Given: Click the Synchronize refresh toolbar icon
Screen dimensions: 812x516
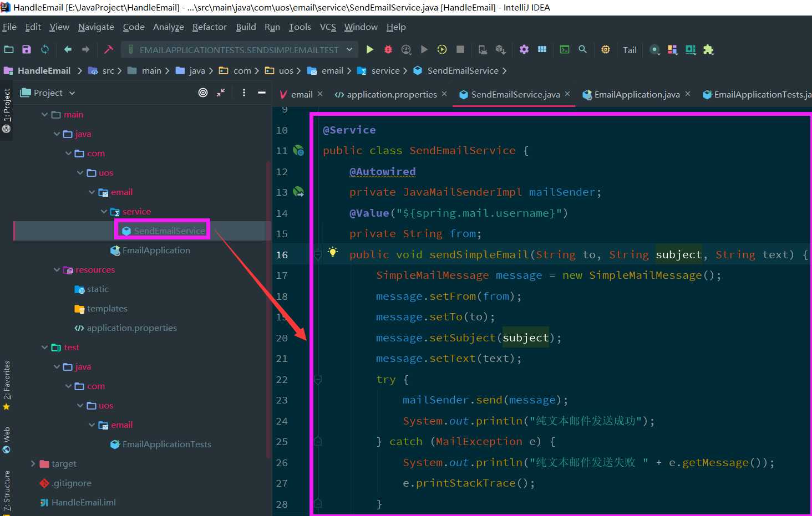Looking at the screenshot, I should coord(45,49).
